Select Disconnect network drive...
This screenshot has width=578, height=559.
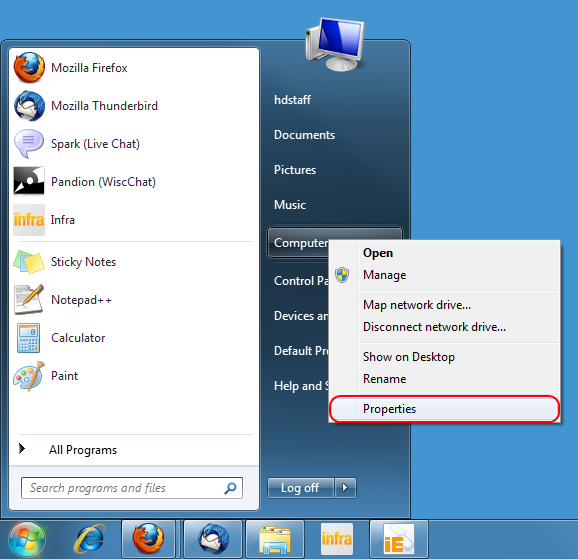tap(444, 327)
